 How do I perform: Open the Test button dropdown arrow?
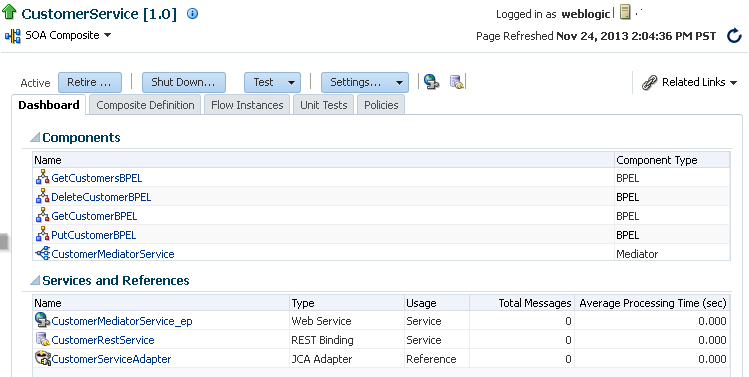(291, 82)
